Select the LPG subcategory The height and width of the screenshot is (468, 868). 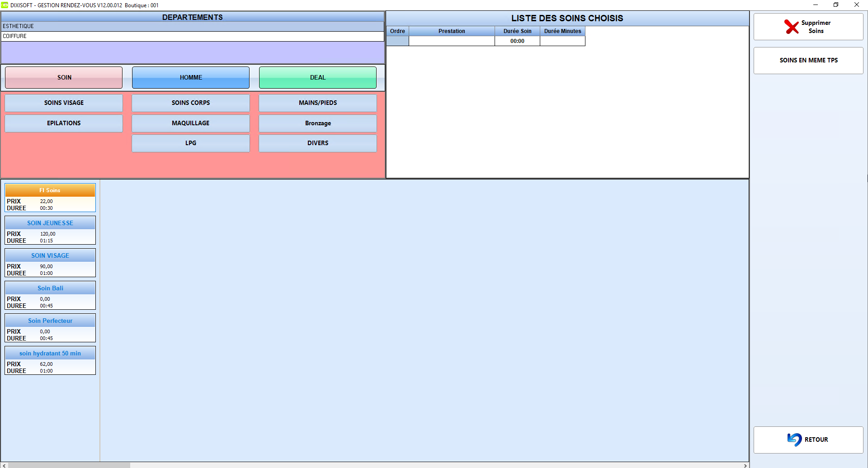pyautogui.click(x=191, y=143)
